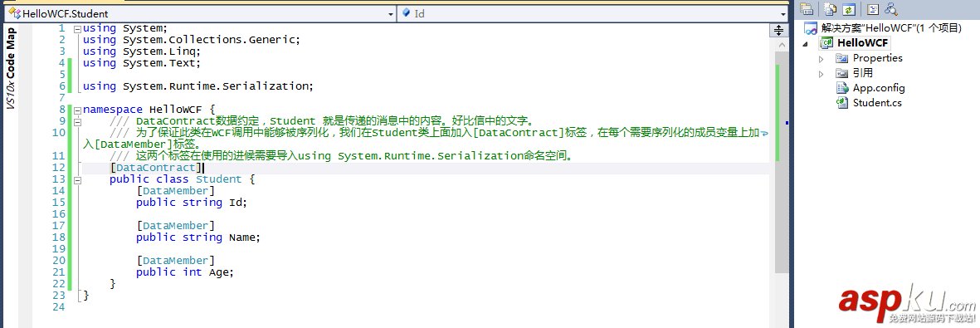980x328 pixels.
Task: Click the comment starting 'DataContract数据约定'
Action: [x=322, y=121]
